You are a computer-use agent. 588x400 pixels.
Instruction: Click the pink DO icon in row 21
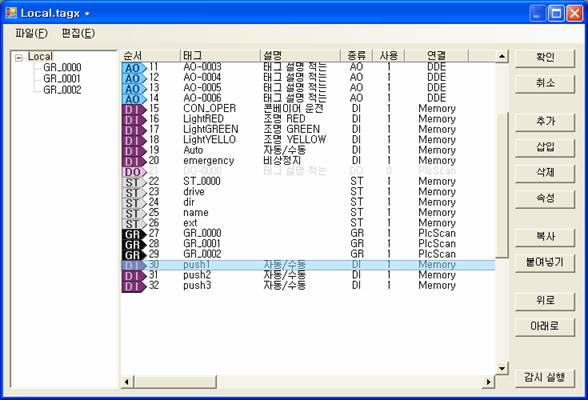[x=134, y=172]
